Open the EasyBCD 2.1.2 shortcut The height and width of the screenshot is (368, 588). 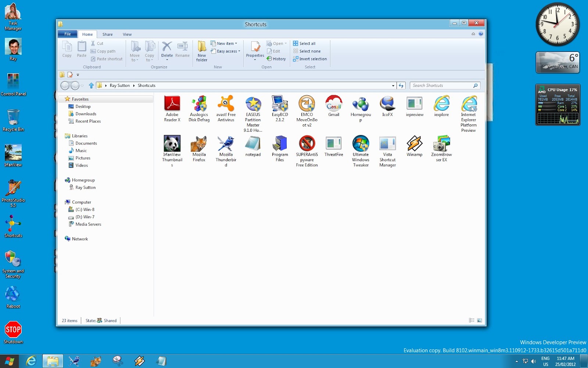click(x=280, y=105)
